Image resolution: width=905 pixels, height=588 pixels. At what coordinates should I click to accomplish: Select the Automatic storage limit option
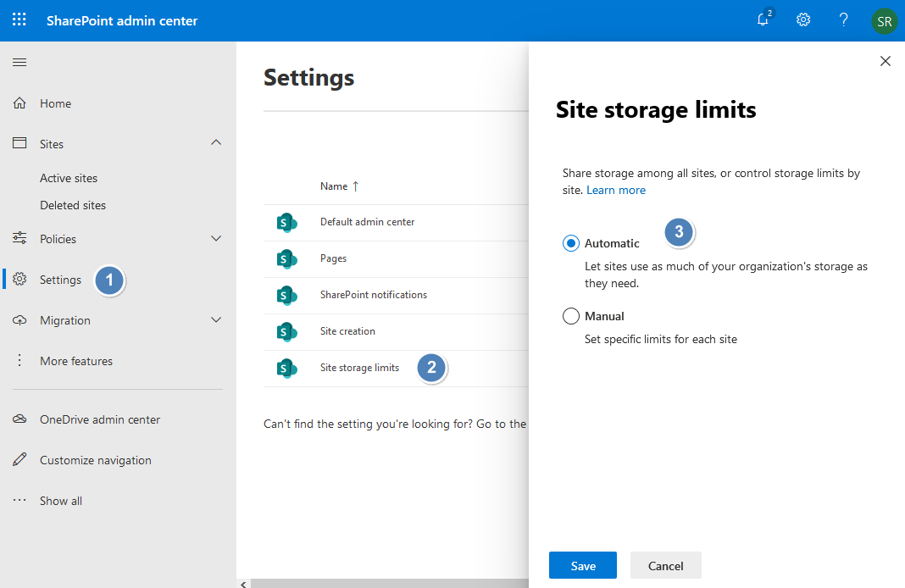pyautogui.click(x=571, y=242)
